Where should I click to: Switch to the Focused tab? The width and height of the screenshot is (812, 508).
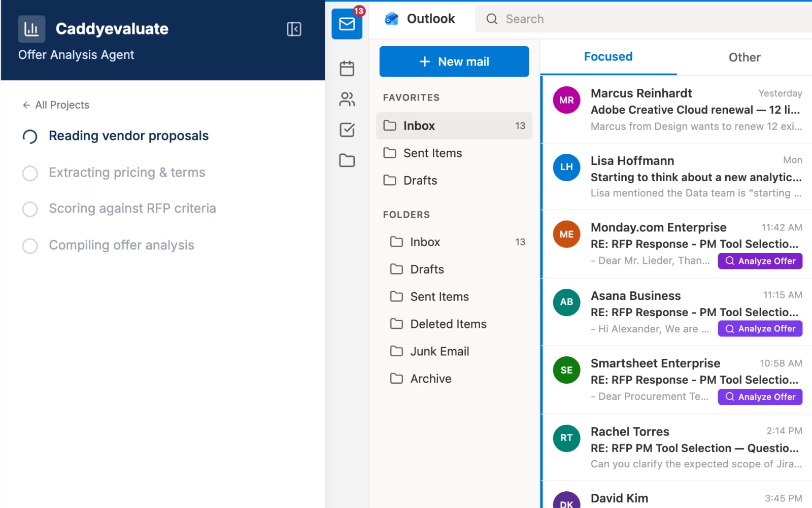(x=608, y=57)
